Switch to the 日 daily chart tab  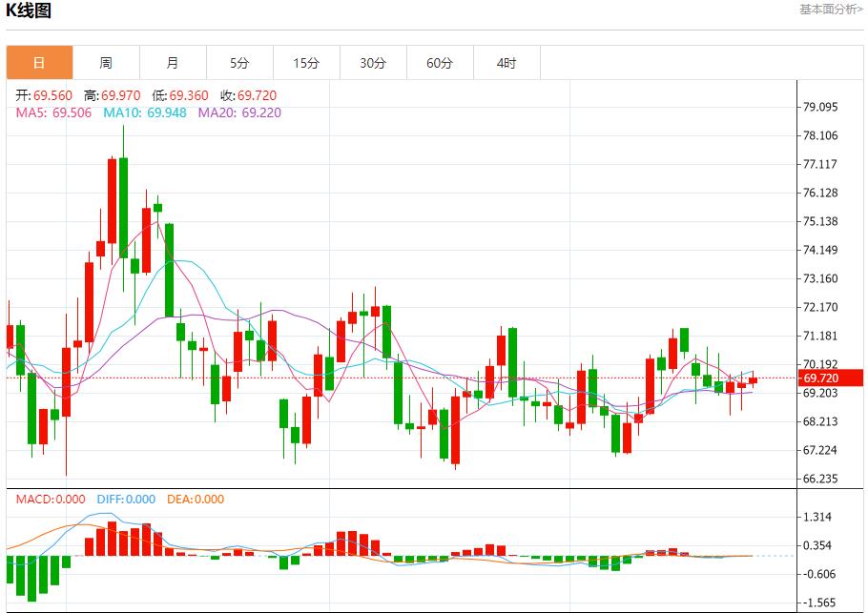(x=39, y=63)
